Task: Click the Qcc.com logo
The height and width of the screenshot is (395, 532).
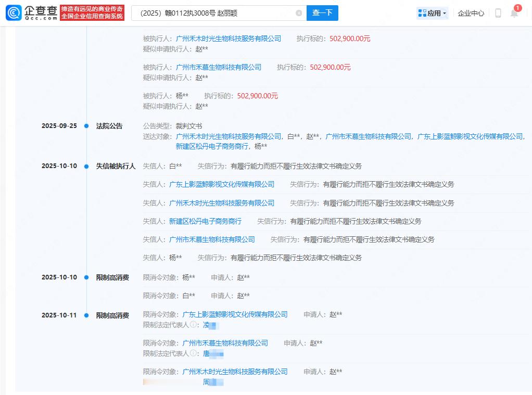Action: [32, 12]
